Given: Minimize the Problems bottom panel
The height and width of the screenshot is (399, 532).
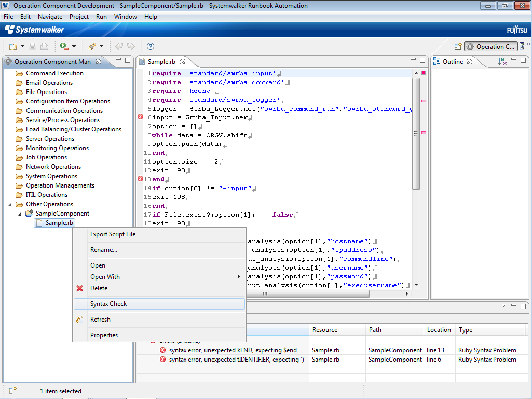Looking at the screenshot, I should (x=514, y=305).
